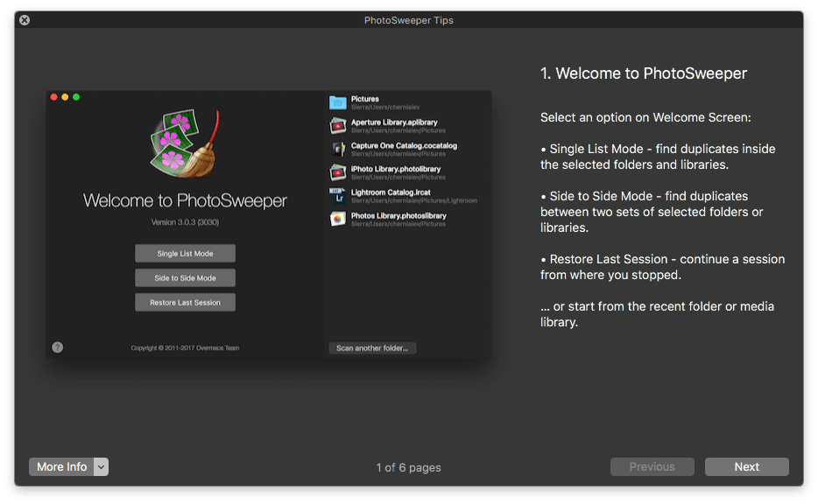Select Photos Library.photoslibrary text

pos(398,216)
